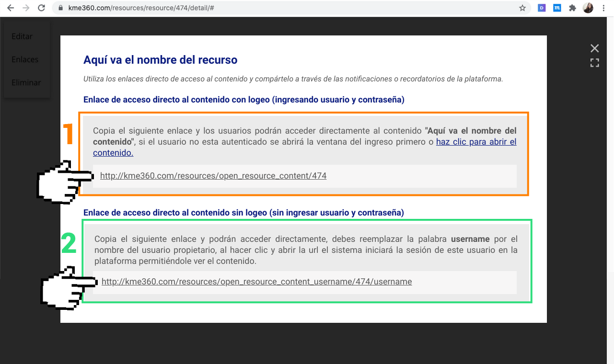Click the italic text beginning 'Utiliza los enlaces directo'

tap(293, 79)
